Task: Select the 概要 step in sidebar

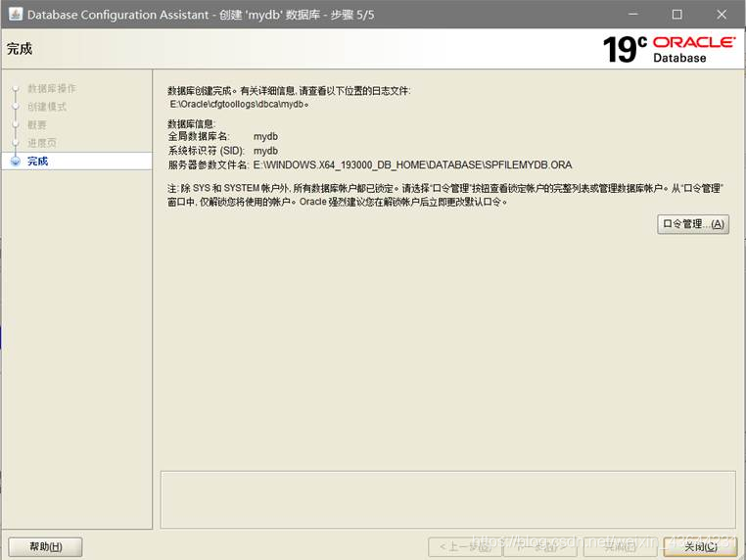Action: click(x=36, y=124)
